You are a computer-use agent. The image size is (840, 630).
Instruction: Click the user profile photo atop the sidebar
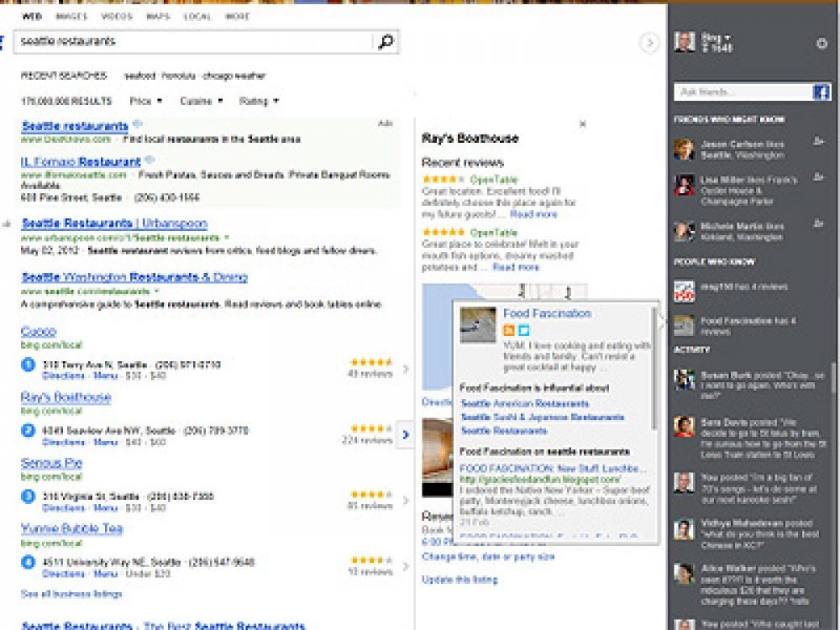point(685,42)
